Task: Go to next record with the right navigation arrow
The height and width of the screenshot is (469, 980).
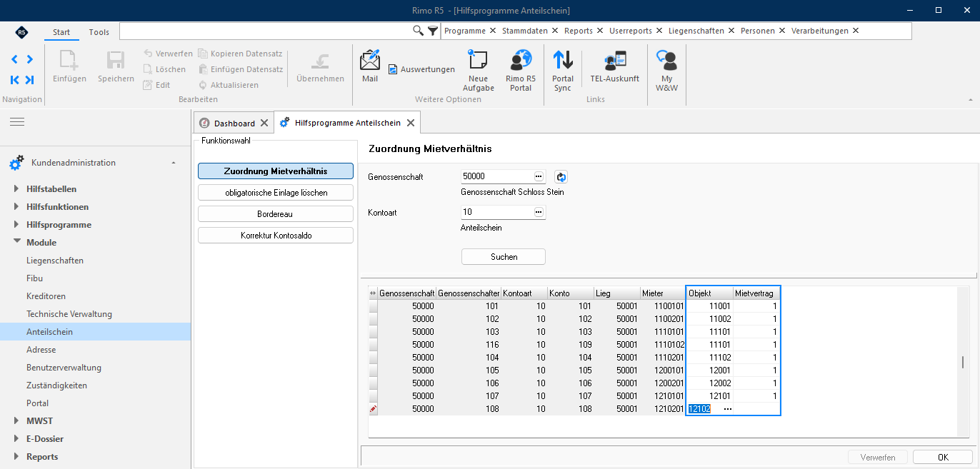Action: 29,59
